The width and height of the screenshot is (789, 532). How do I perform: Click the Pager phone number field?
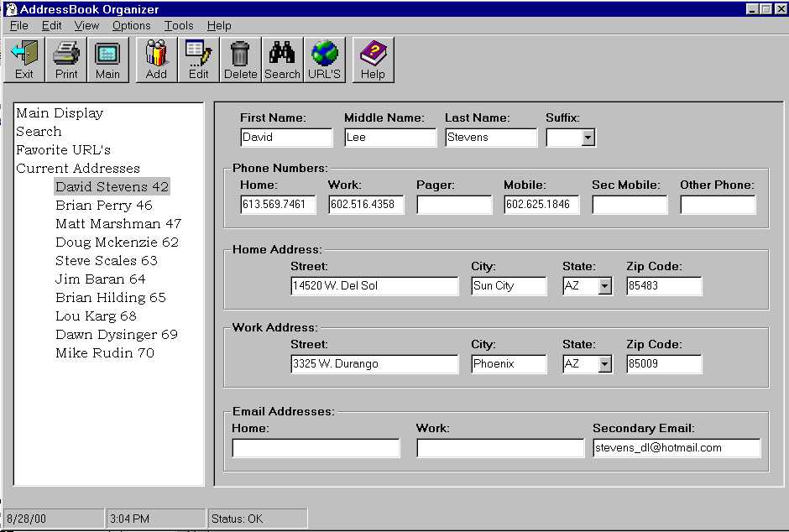point(454,205)
